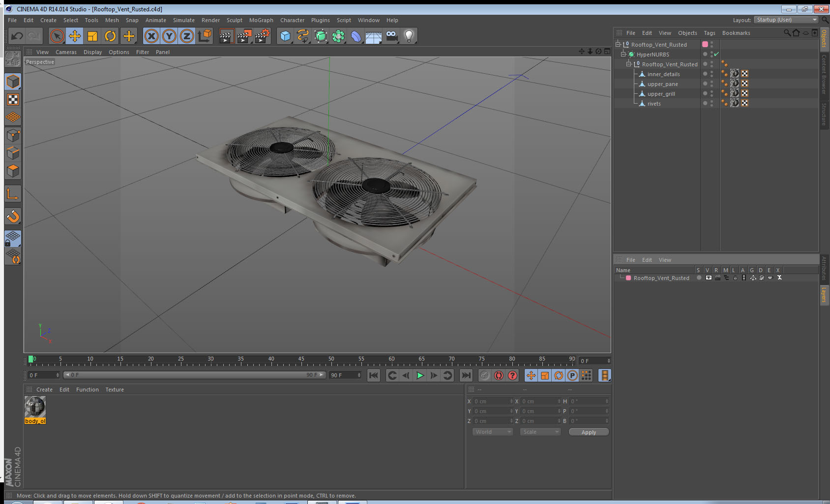Viewport: 830px width, 504px height.
Task: Collapse the nested Rooftop_Vent_Rusted group
Action: click(x=629, y=64)
